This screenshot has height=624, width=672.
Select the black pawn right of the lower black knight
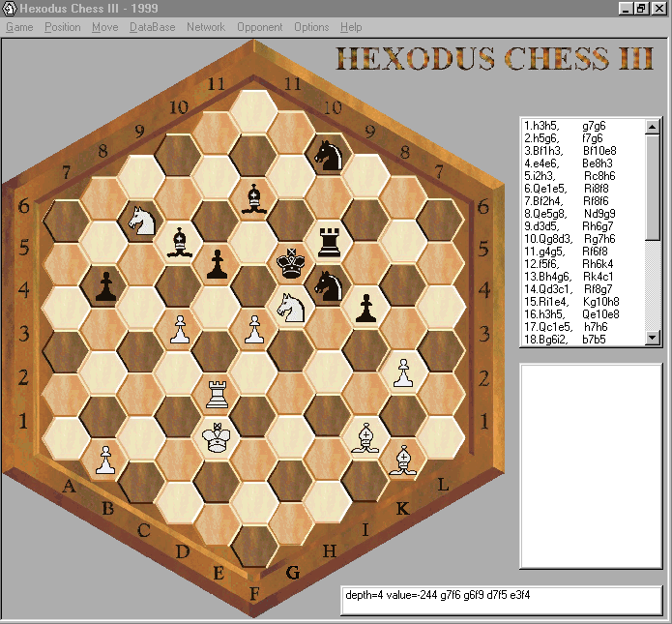coord(366,308)
